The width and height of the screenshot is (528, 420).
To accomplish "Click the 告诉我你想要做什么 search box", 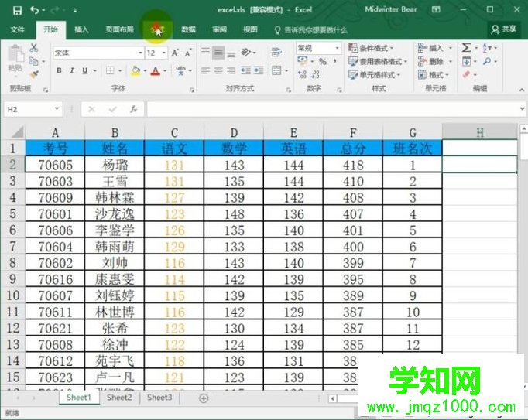I will tap(311, 30).
